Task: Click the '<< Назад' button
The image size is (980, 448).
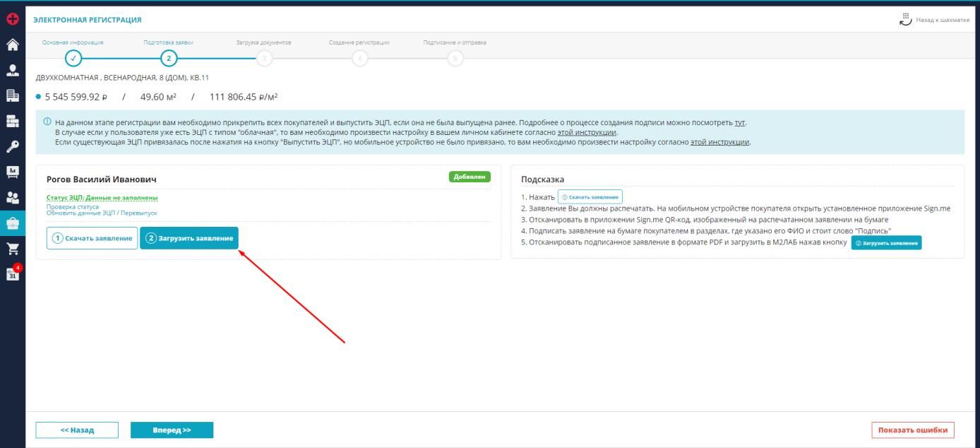Action: point(78,430)
